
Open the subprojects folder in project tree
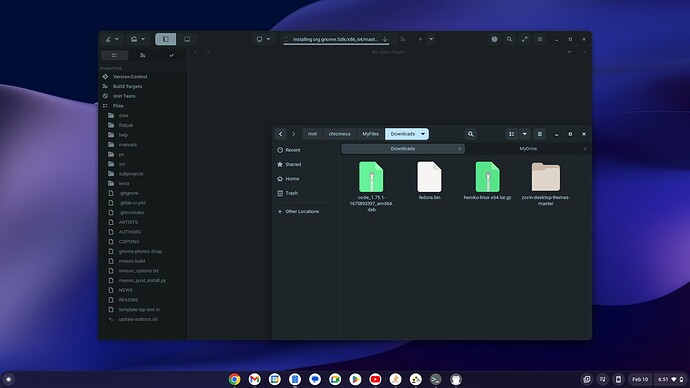click(131, 173)
